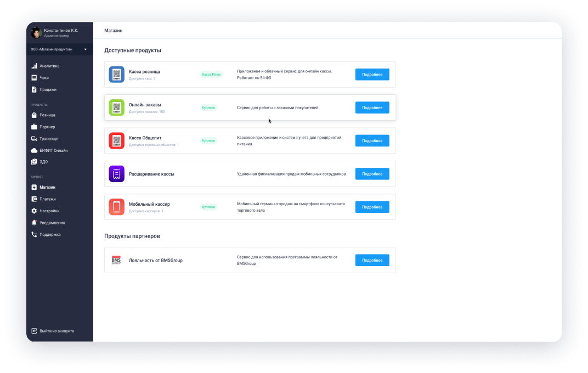Click the user avatar of Константинов К.К.
This screenshot has width=588, height=373.
coord(36,32)
